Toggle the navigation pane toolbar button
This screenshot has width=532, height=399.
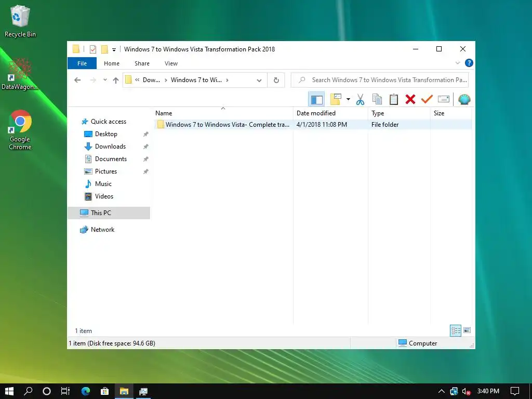click(x=316, y=99)
